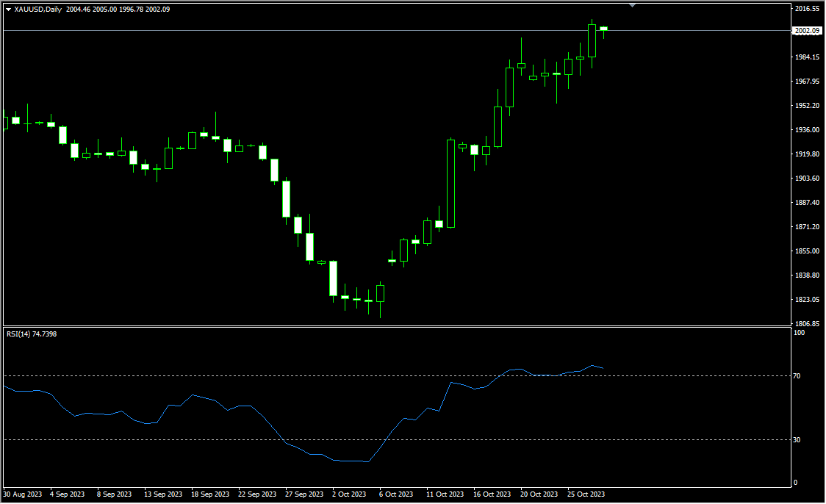Click the XAUUSD,Daily chart title text
826x504 pixels.
38,10
